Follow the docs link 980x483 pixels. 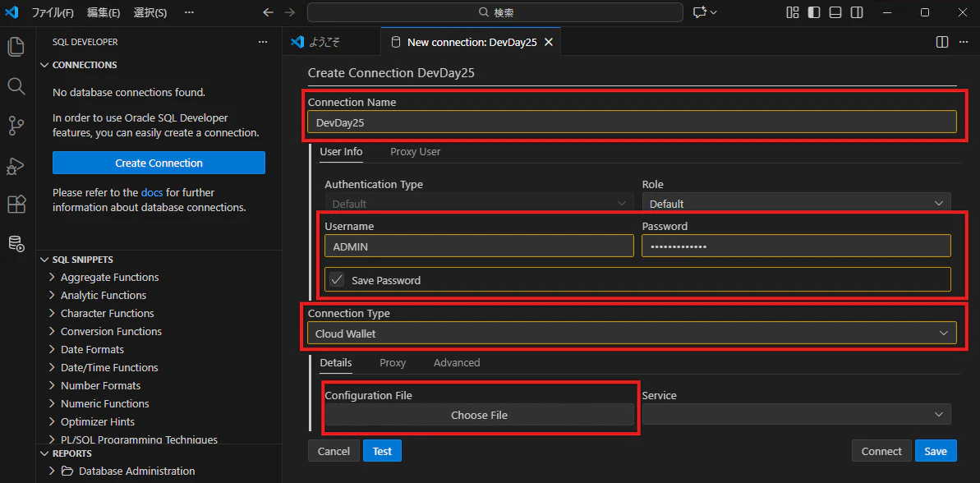coord(152,192)
